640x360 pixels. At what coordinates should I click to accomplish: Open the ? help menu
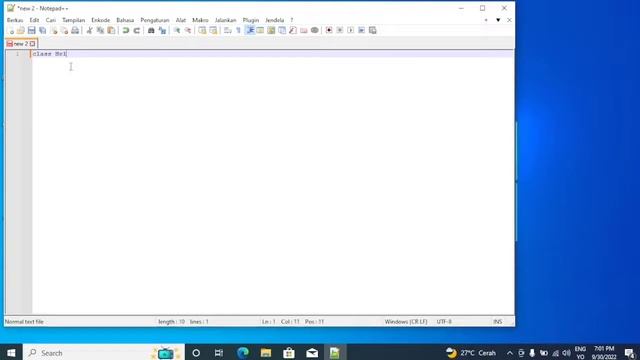tap(291, 20)
